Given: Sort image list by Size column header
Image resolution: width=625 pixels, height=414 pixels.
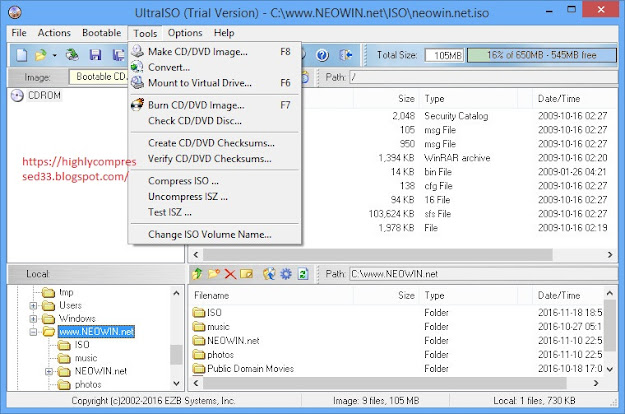Looking at the screenshot, I should pyautogui.click(x=386, y=99).
